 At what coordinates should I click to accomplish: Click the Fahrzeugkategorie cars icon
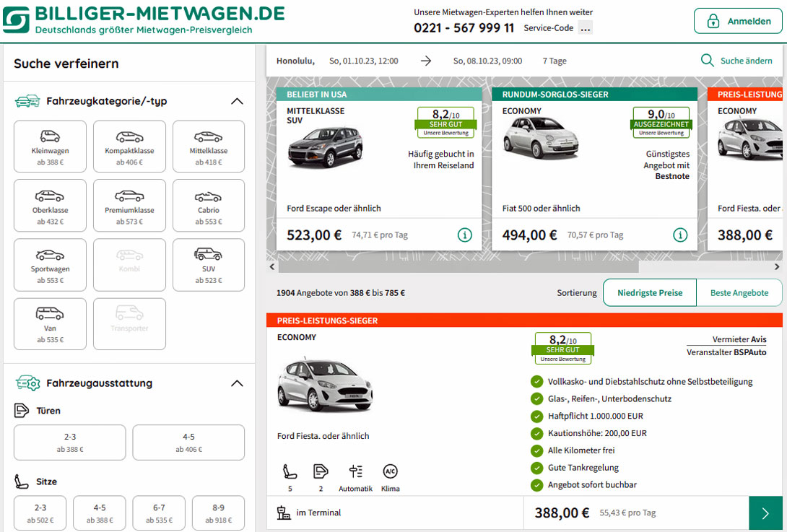point(27,101)
